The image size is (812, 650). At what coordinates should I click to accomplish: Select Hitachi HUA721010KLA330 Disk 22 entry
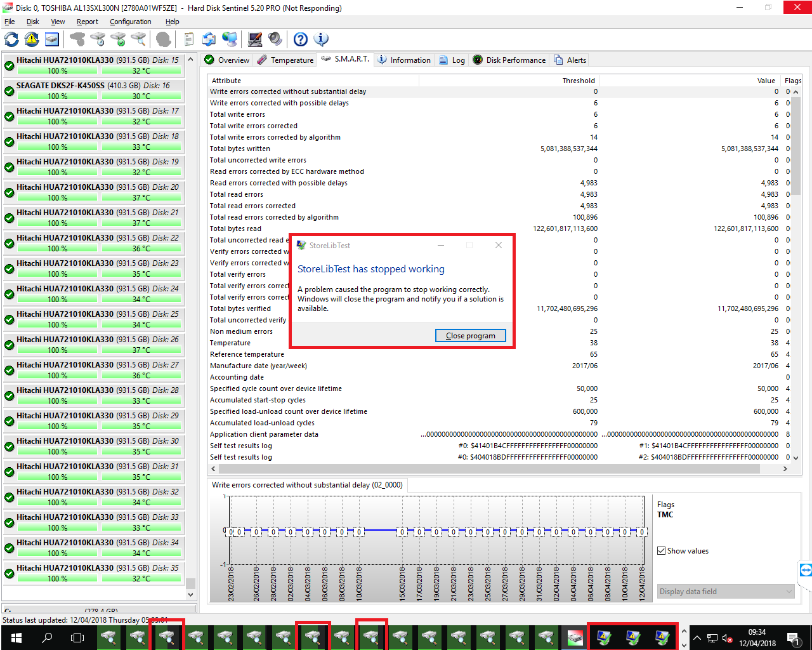point(94,242)
